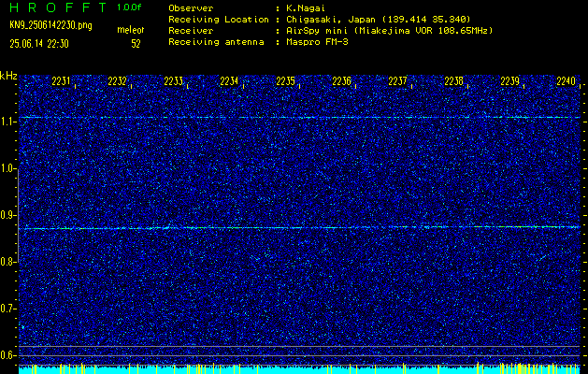Click the meteor count value 52
Viewport: 588px width, 374px height.
tap(136, 44)
